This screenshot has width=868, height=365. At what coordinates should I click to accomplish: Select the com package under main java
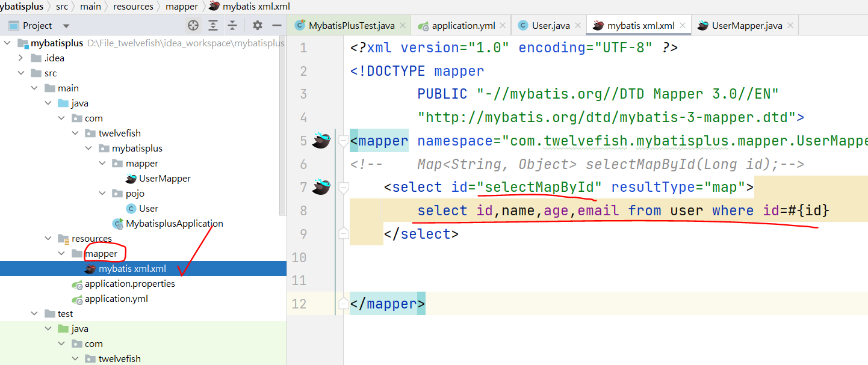(94, 118)
